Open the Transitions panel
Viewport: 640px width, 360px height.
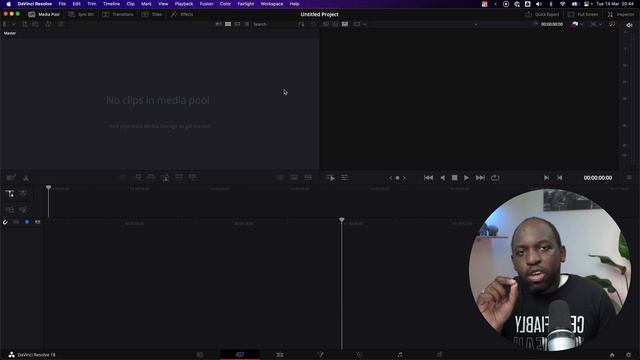click(x=118, y=14)
